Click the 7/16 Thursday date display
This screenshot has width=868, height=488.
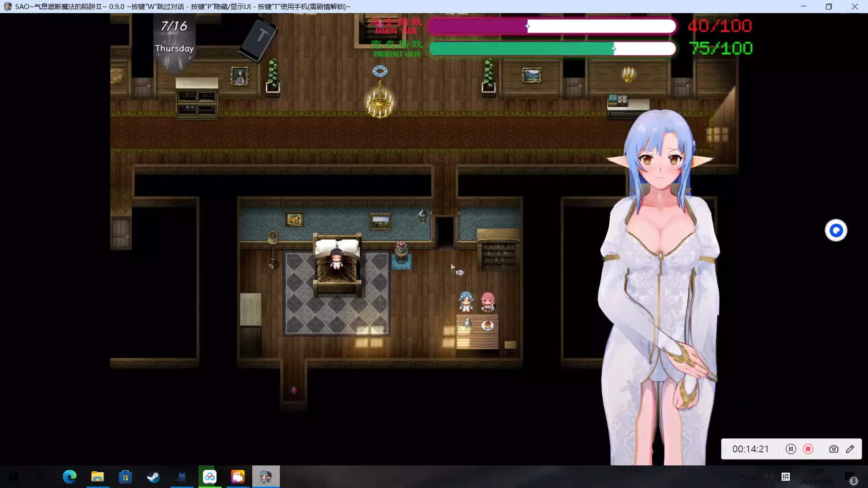(x=174, y=37)
